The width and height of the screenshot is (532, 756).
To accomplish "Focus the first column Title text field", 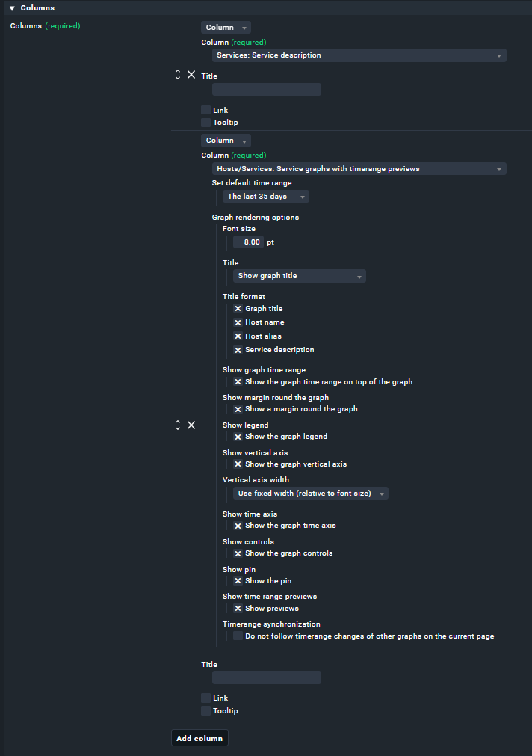I will point(267,90).
